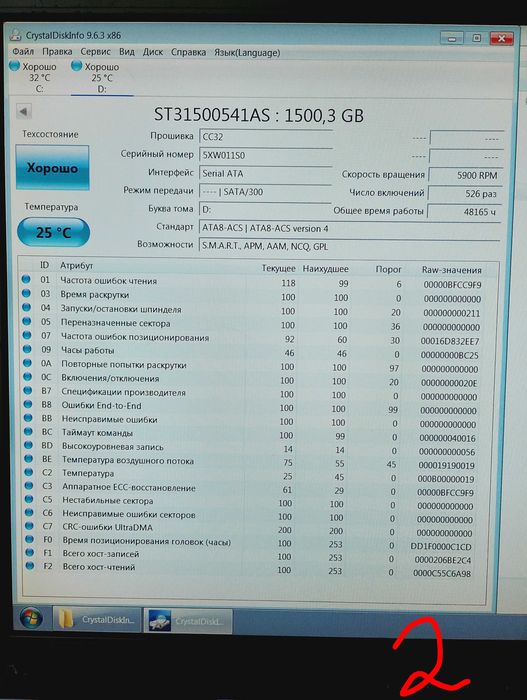Click the CrystalDiskInfo title bar icon
527x700 pixels.
(x=16, y=34)
